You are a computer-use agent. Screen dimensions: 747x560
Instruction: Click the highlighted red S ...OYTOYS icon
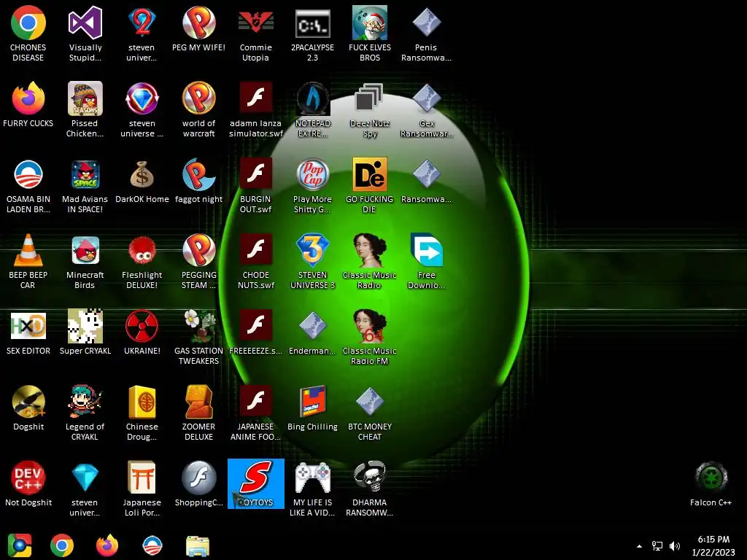256,483
